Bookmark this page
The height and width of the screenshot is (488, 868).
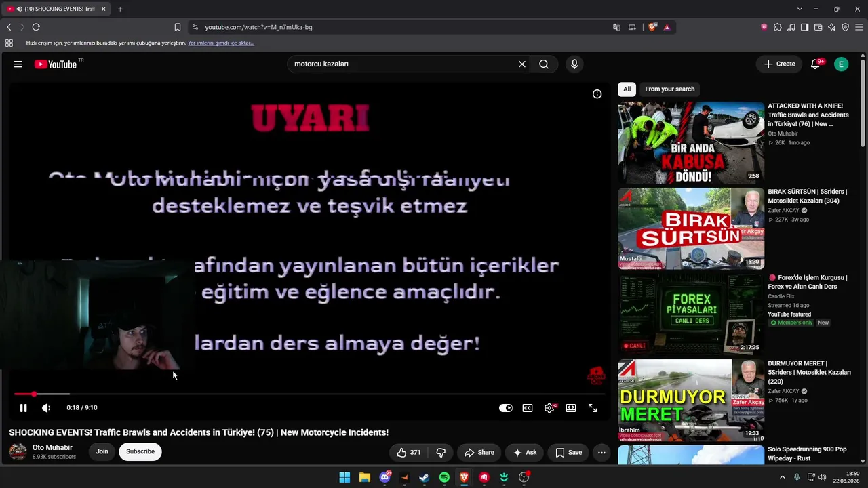178,27
